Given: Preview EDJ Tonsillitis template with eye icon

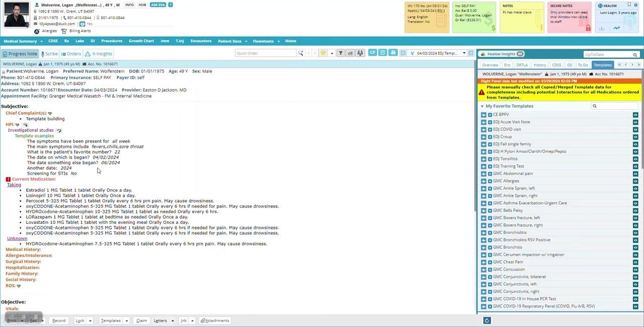Looking at the screenshot, I should [x=635, y=159].
